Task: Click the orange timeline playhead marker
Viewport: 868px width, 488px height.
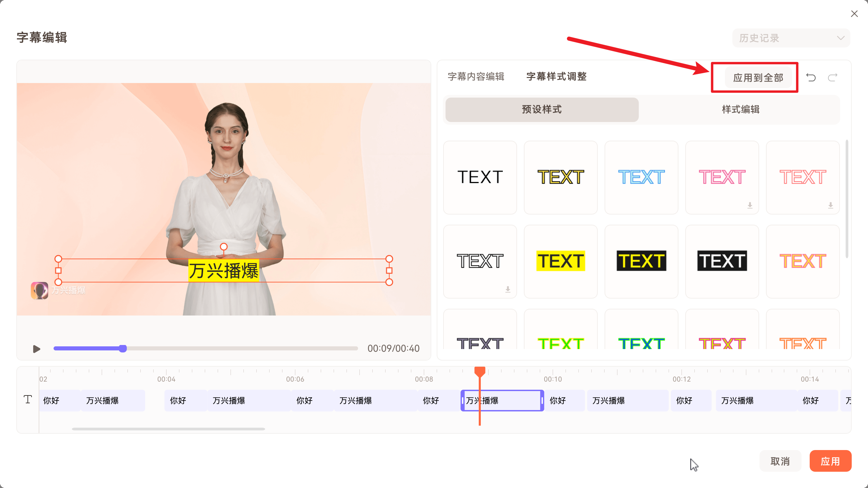Action: tap(479, 371)
